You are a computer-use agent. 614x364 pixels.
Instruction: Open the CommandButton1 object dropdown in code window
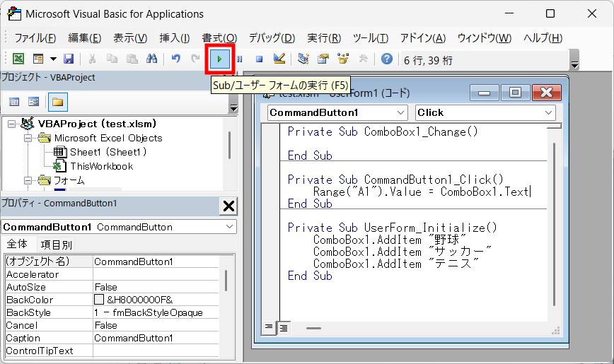[400, 112]
